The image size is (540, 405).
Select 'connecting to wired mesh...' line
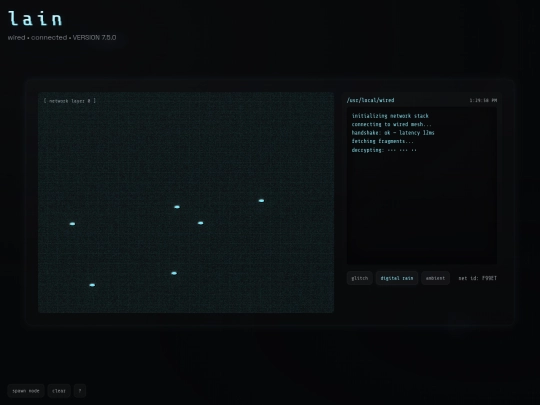(392, 124)
